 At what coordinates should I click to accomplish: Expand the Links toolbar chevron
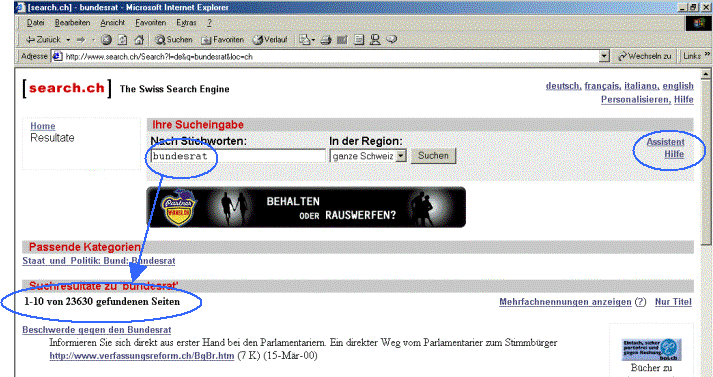[707, 55]
